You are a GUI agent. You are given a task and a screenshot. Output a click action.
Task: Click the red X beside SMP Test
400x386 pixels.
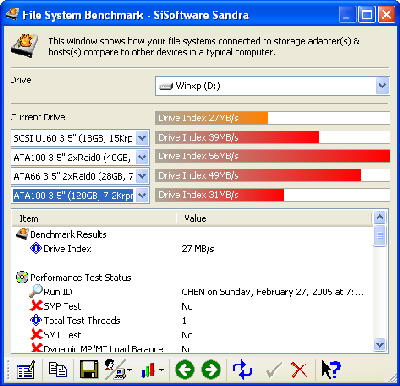click(x=36, y=305)
